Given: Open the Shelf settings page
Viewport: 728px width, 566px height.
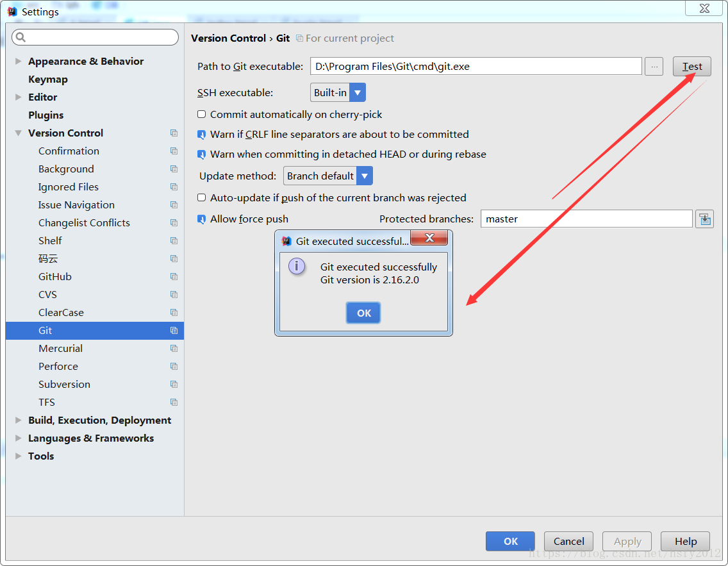Looking at the screenshot, I should pos(50,240).
